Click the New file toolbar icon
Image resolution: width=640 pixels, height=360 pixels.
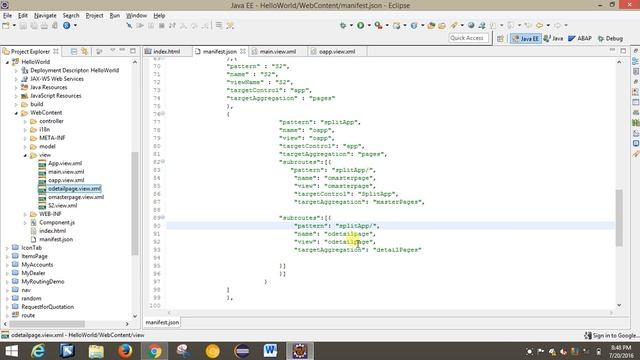6,25
